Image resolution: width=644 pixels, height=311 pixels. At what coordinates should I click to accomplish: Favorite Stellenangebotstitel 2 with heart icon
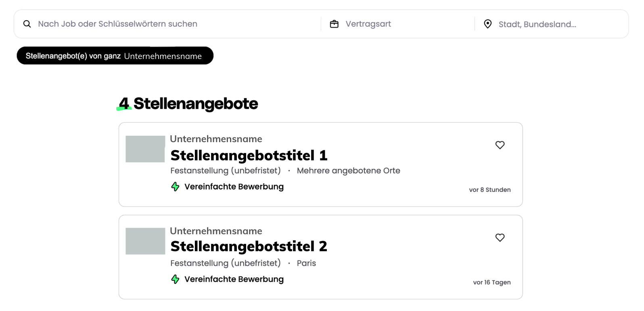point(500,237)
